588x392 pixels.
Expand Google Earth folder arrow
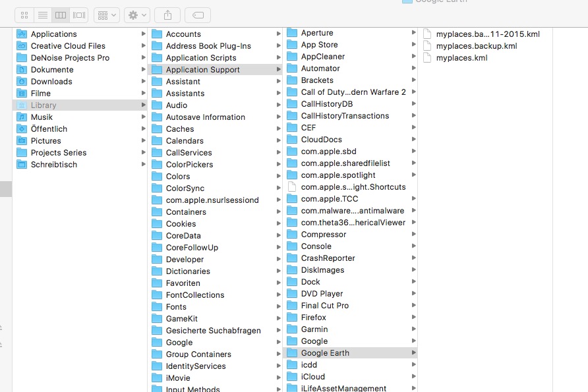click(413, 353)
